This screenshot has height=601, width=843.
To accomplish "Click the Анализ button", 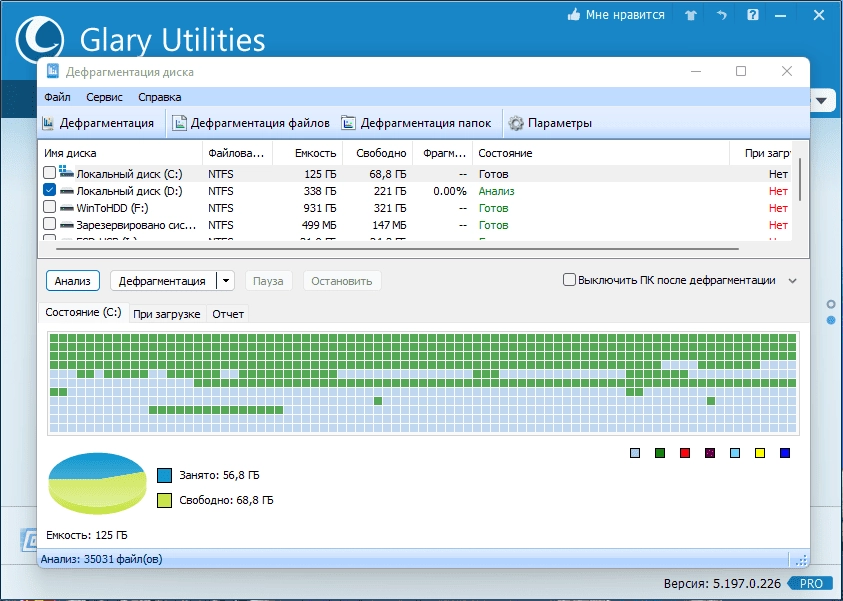I will click(73, 281).
